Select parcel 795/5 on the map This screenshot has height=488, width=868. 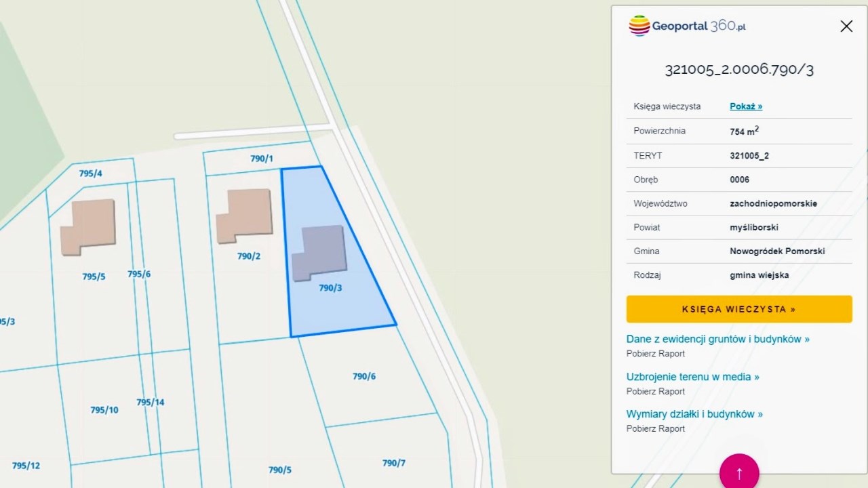coord(94,277)
